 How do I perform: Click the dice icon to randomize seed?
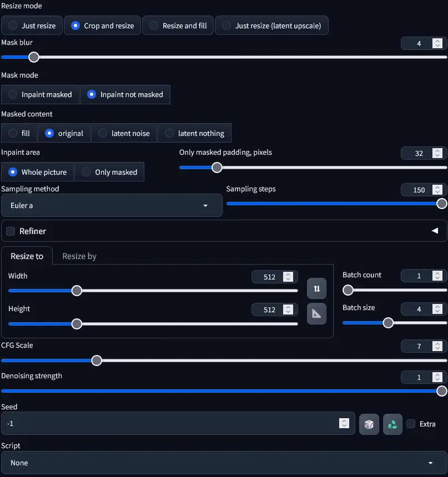(369, 423)
